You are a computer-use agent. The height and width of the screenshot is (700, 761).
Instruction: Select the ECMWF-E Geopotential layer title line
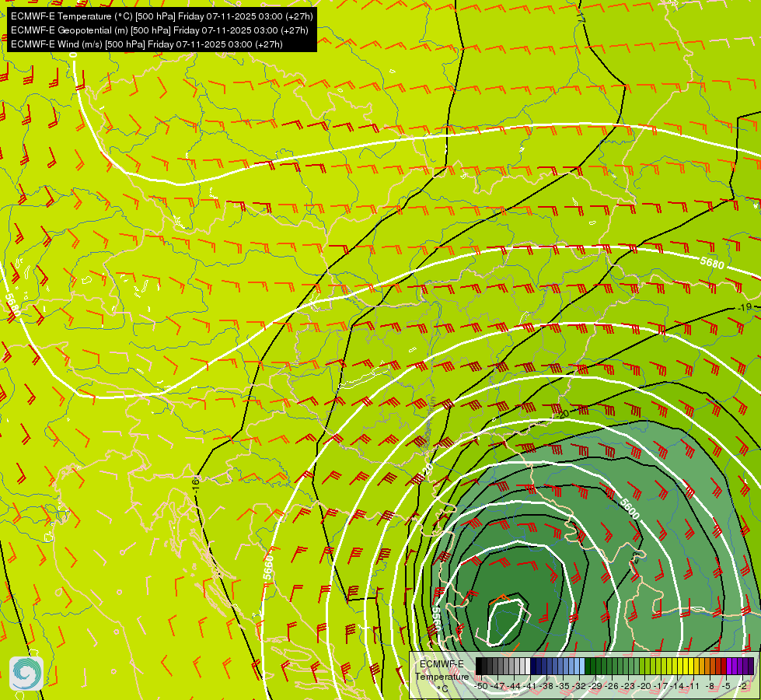tap(159, 30)
